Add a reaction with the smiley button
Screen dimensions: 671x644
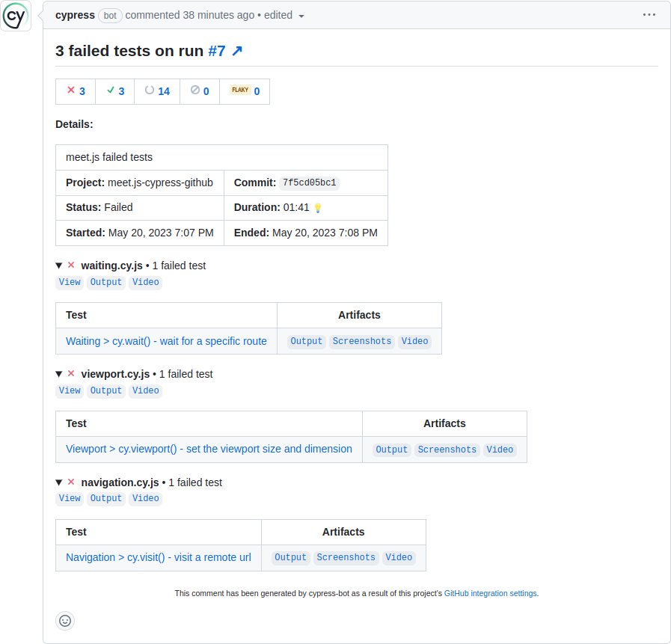click(x=65, y=621)
